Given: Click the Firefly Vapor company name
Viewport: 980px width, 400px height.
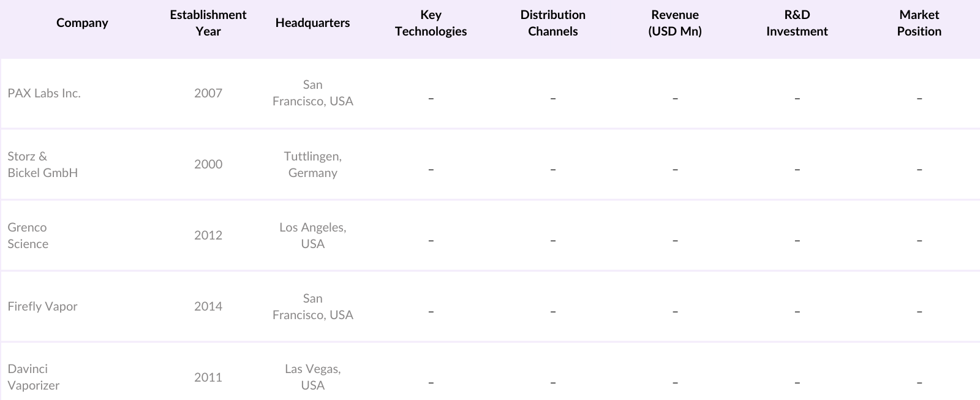Looking at the screenshot, I should (x=43, y=306).
